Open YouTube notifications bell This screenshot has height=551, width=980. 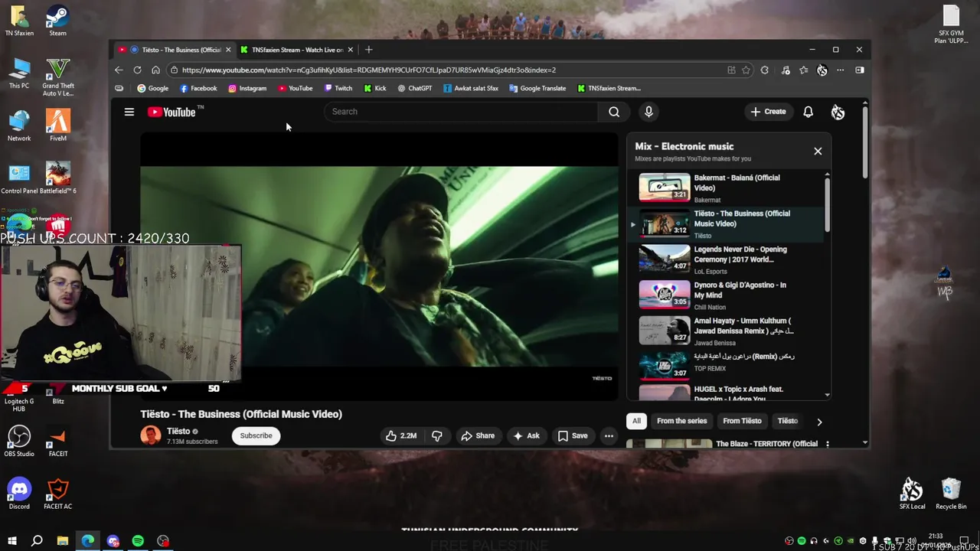808,112
